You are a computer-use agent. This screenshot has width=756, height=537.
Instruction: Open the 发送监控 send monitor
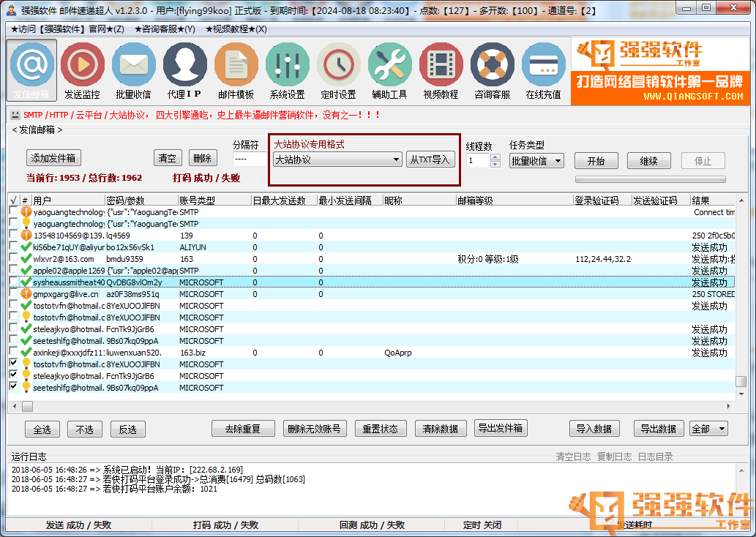(83, 70)
